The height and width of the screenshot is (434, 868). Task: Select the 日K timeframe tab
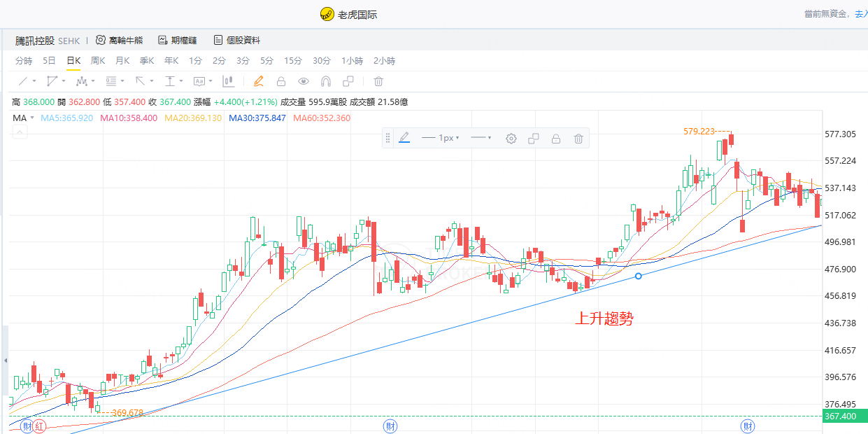click(73, 61)
